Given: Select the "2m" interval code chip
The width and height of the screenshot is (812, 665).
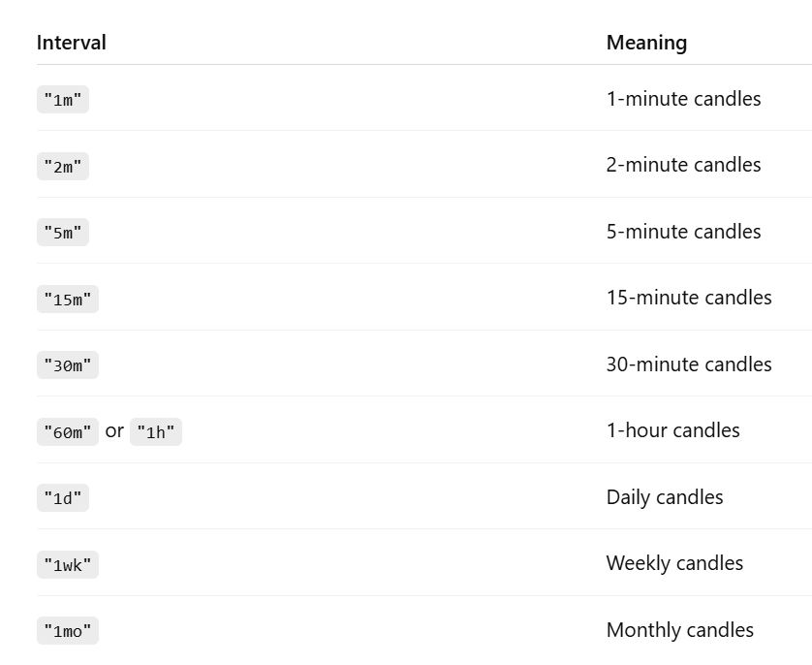Looking at the screenshot, I should [63, 167].
